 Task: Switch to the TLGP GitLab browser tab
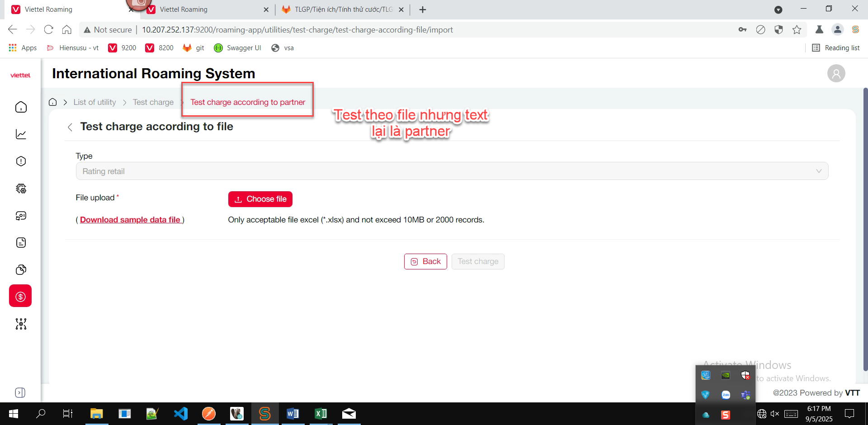pos(343,9)
